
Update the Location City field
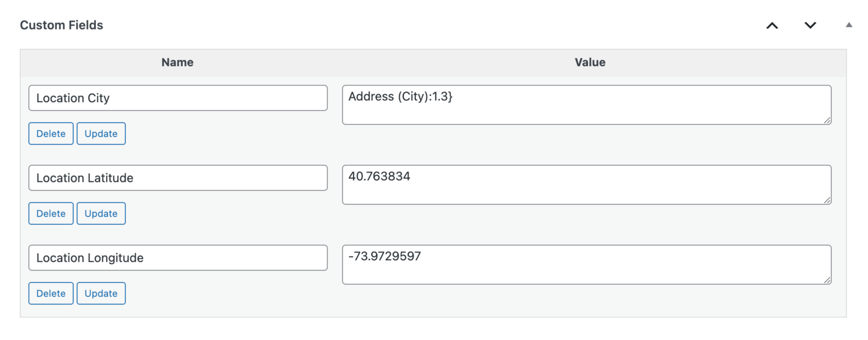tap(101, 134)
